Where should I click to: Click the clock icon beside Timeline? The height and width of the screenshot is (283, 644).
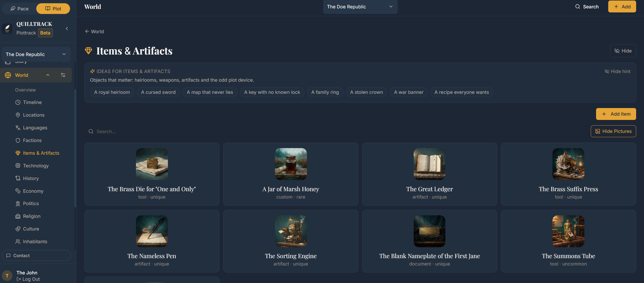click(x=18, y=102)
